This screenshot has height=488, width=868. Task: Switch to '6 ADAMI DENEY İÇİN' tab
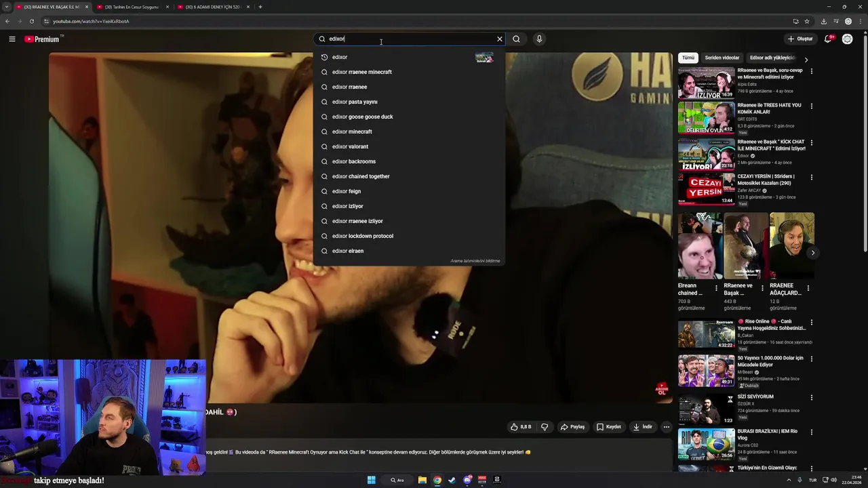pyautogui.click(x=213, y=7)
